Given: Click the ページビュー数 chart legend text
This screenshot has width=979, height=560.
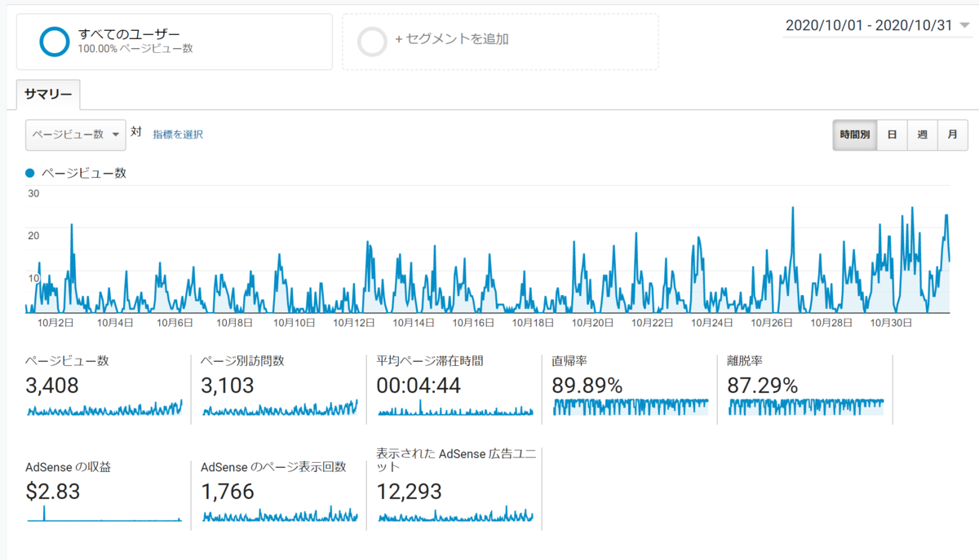Looking at the screenshot, I should [84, 173].
